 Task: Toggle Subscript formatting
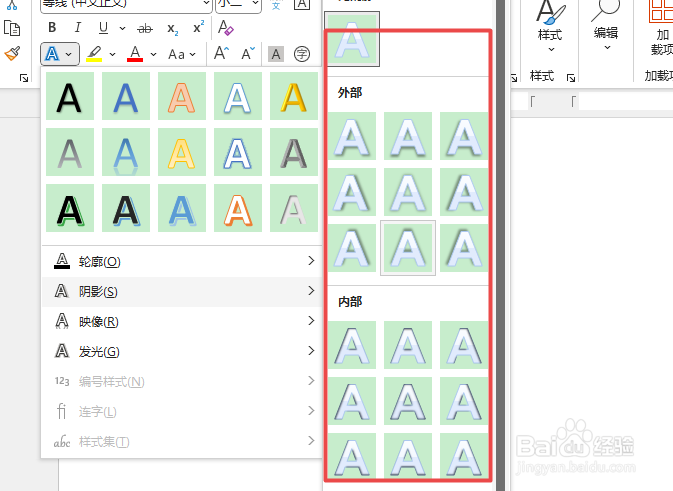(x=173, y=29)
